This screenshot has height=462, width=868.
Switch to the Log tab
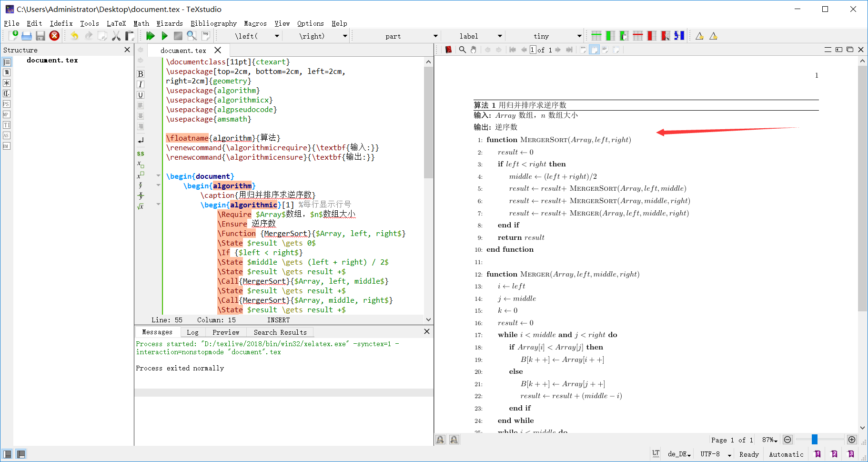point(192,332)
